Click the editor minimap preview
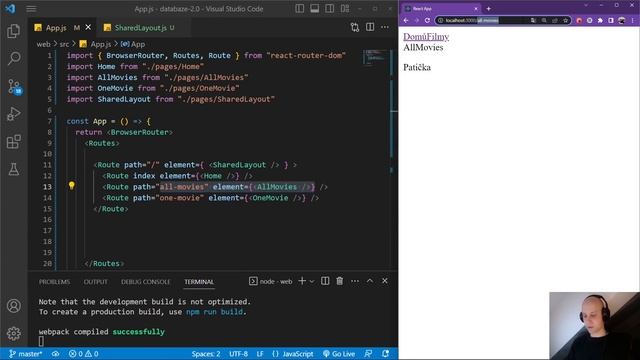640x360 pixels. [x=375, y=58]
